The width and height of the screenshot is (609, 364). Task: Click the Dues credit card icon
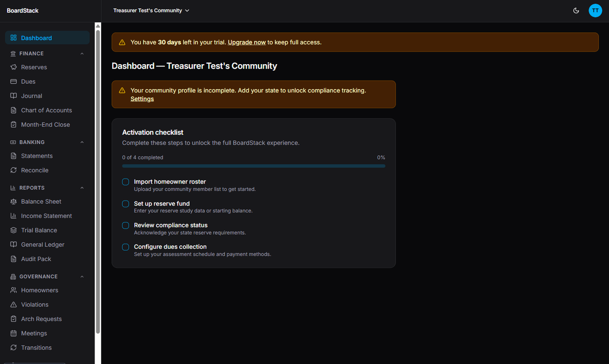tap(13, 81)
